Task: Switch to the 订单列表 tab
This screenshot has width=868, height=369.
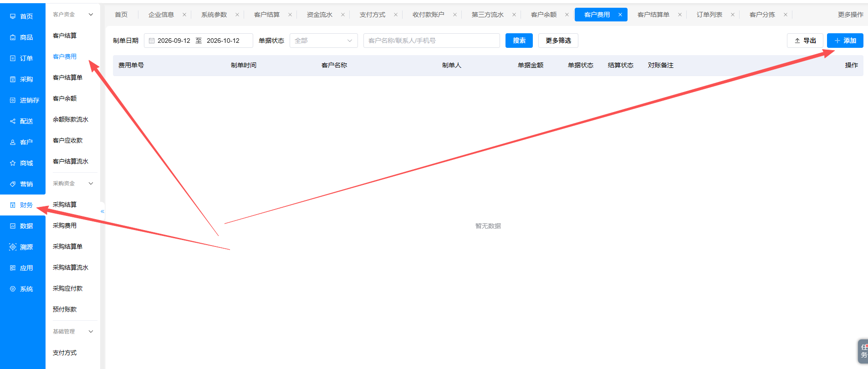Action: (x=710, y=15)
